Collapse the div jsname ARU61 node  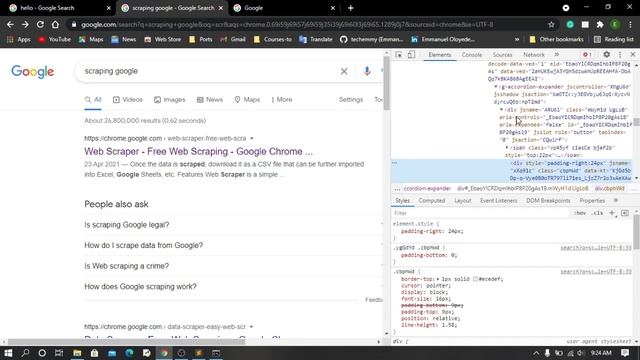tap(502, 110)
